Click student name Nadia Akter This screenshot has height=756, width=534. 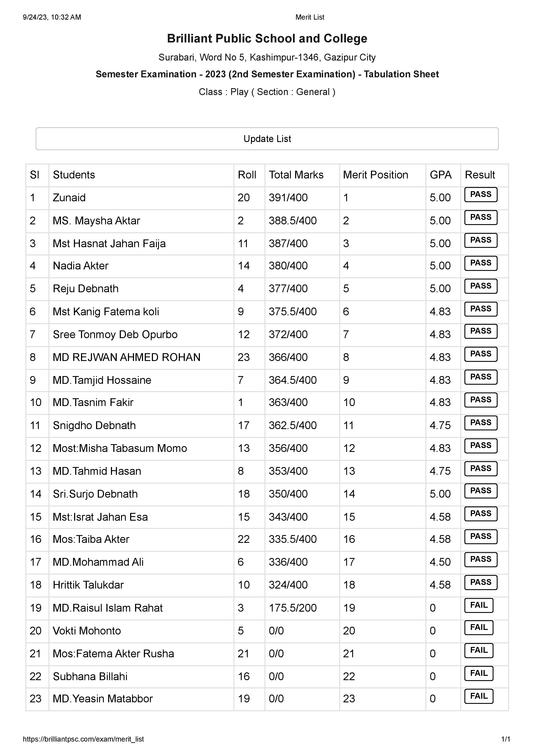(x=81, y=265)
